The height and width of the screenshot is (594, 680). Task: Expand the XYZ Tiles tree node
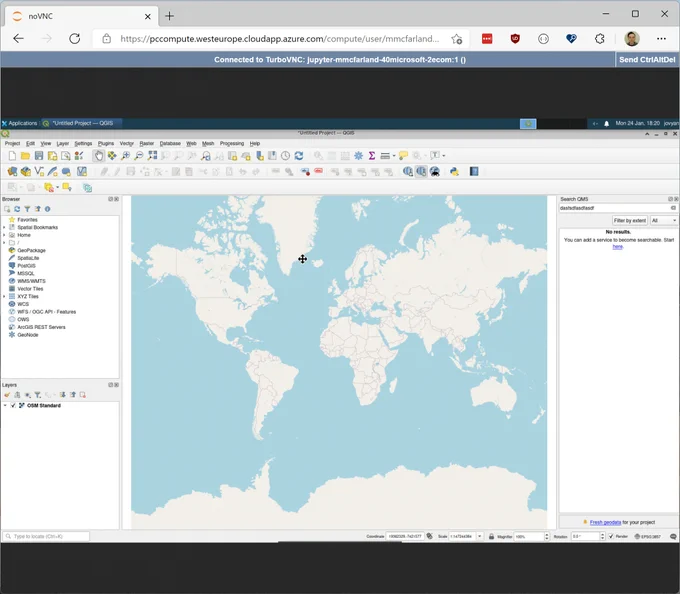4,297
